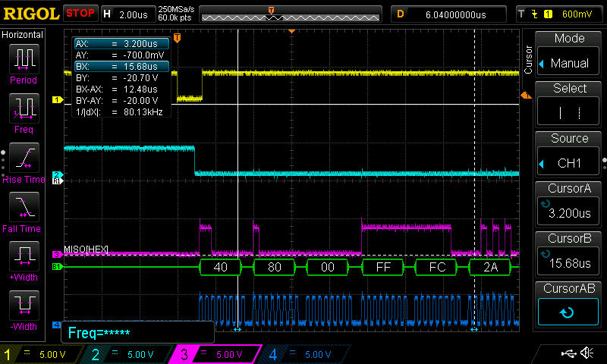Screen dimensions: 607x364
Task: Click the decoded byte 00
Action: 328,267
